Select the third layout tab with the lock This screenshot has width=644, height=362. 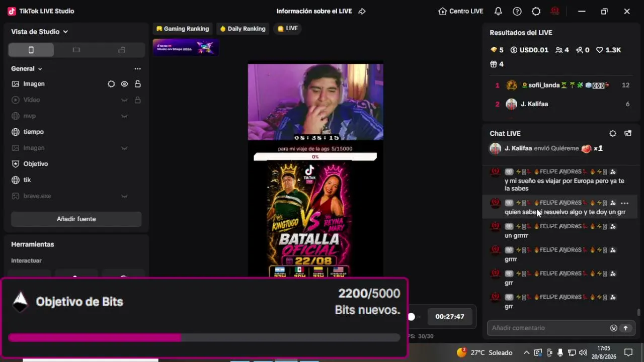[x=121, y=50]
